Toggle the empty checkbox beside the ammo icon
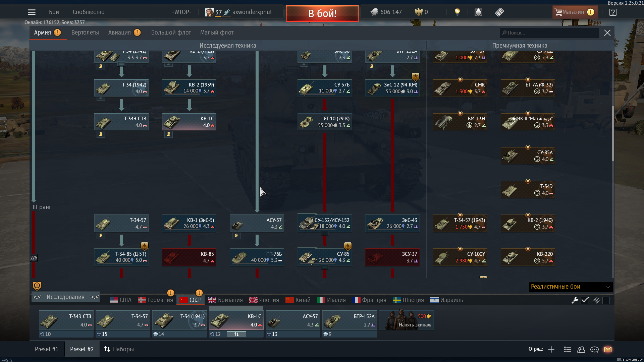Viewport: 644px width, 362px height. click(x=606, y=300)
